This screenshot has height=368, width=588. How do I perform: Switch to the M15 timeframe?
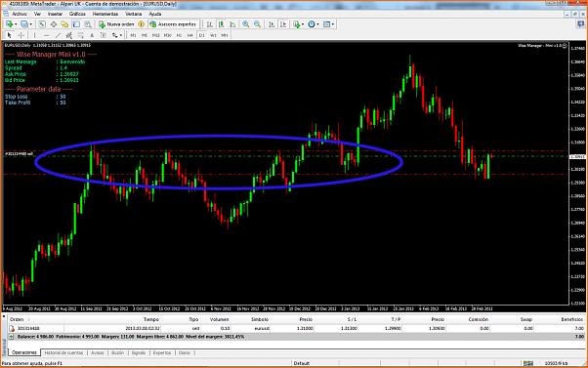coord(156,35)
